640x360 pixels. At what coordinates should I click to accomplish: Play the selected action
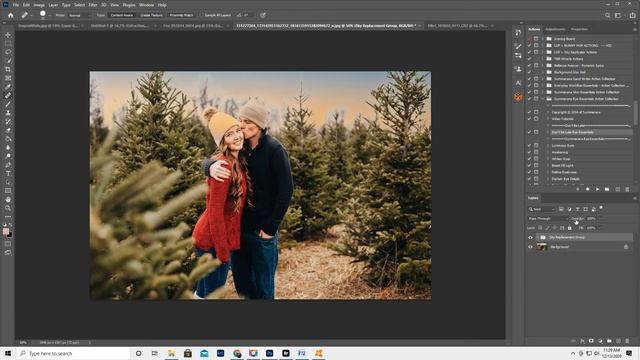pos(597,189)
